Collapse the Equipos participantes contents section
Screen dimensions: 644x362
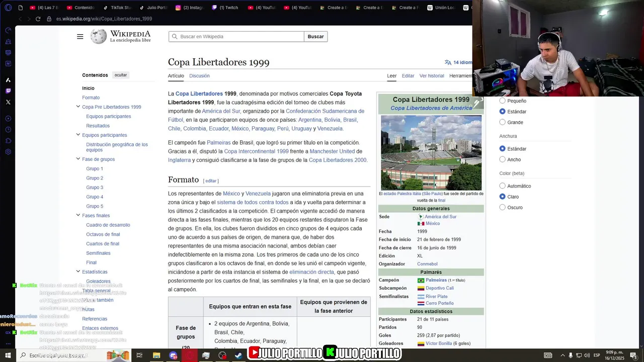78,135
